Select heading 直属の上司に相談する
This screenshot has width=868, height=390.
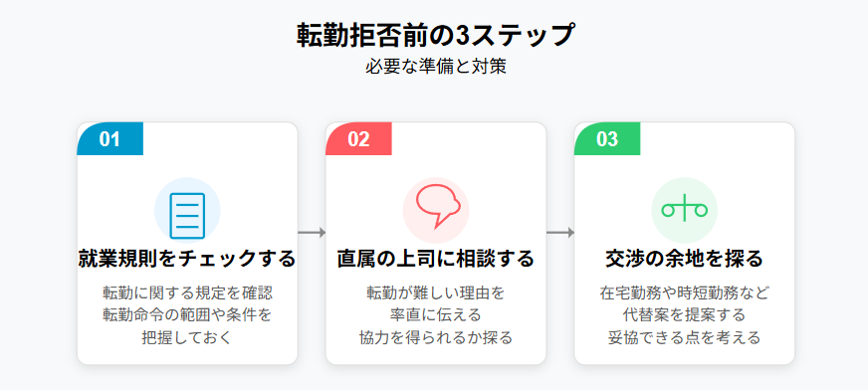pyautogui.click(x=436, y=259)
